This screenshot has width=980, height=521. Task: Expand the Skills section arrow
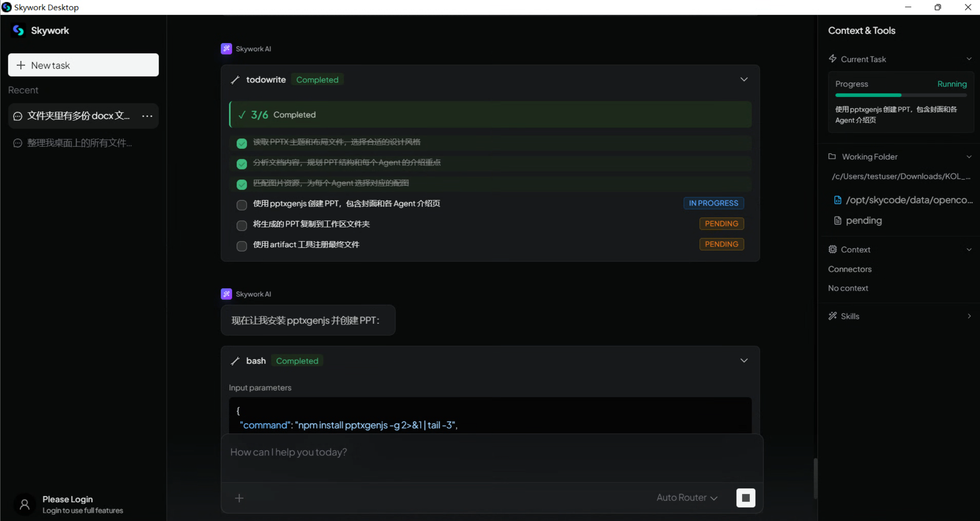point(969,316)
